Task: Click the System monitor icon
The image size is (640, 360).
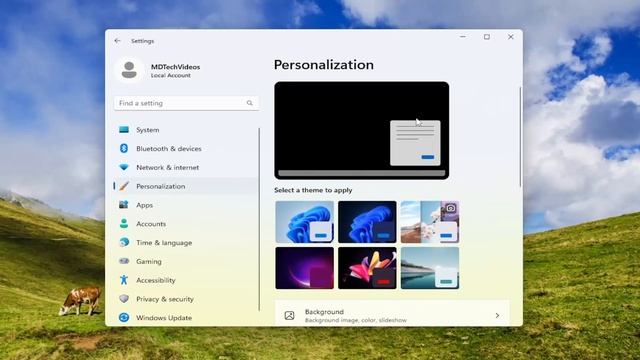Action: click(x=124, y=130)
